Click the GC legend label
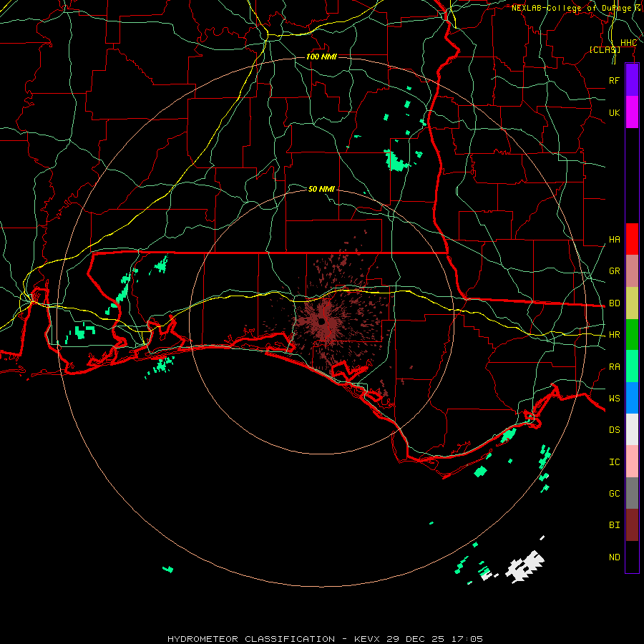 click(614, 493)
